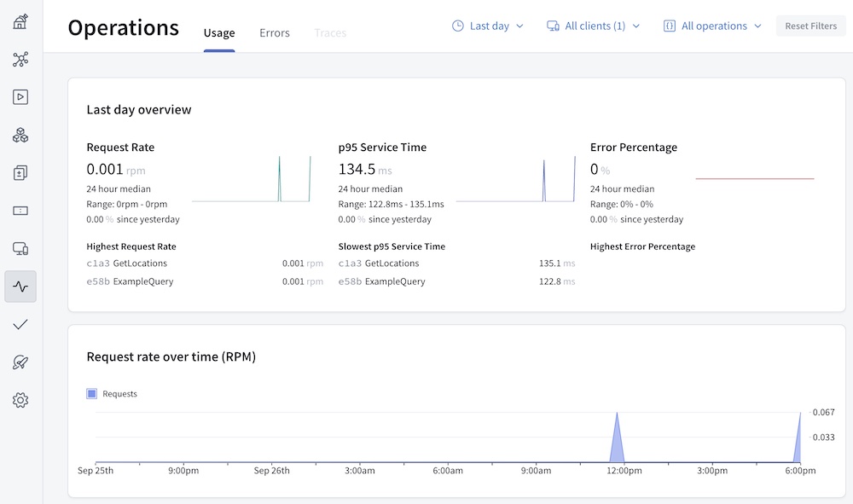
Task: Open the graph home icon in sidebar
Action: coord(20,21)
